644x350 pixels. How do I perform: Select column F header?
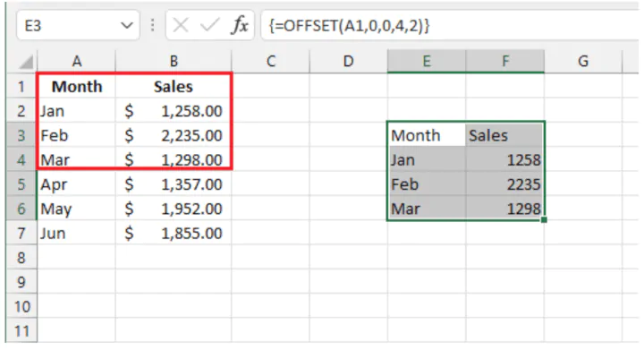(505, 61)
